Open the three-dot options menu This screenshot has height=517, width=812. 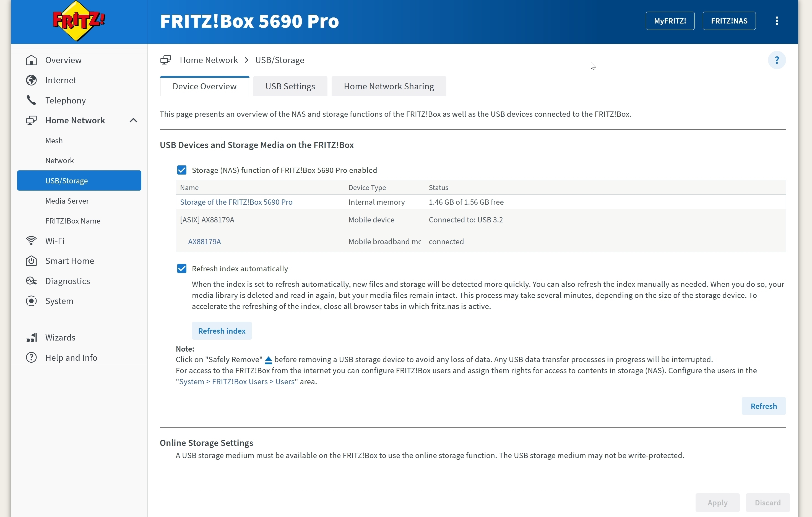[777, 21]
